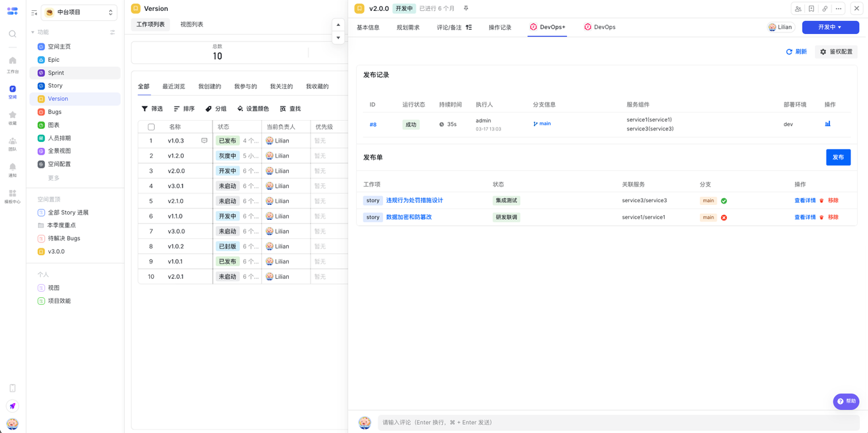
Task: Open the search icon in left rail
Action: [12, 33]
